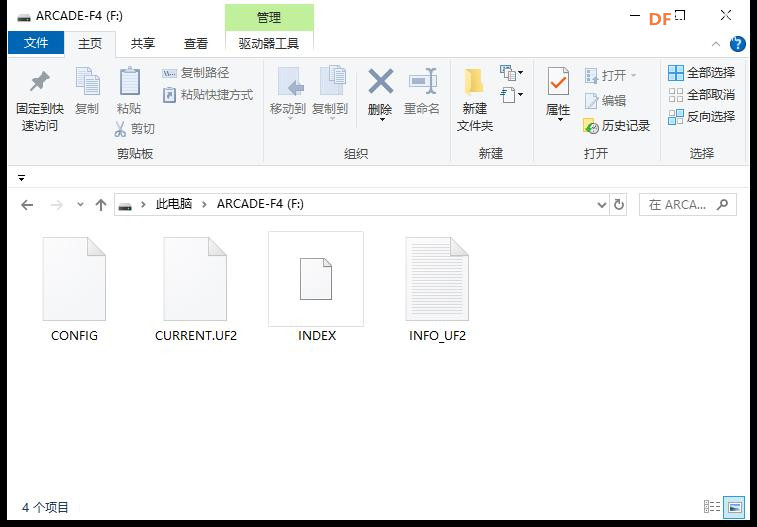
Task: Switch to details view in status bar
Action: pyautogui.click(x=712, y=507)
